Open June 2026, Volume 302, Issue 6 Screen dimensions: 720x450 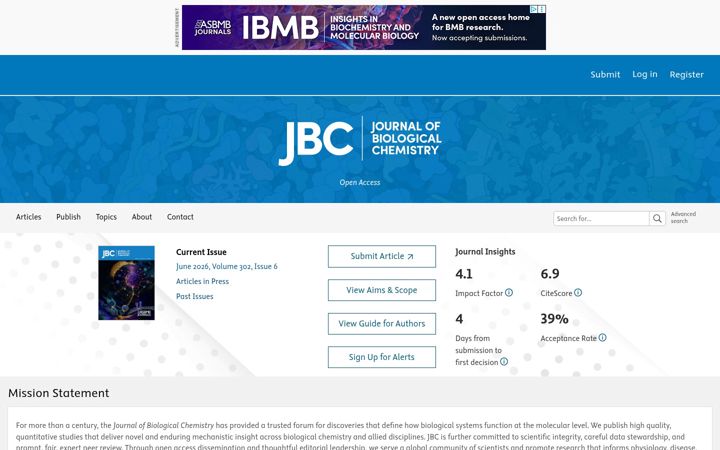point(227,266)
